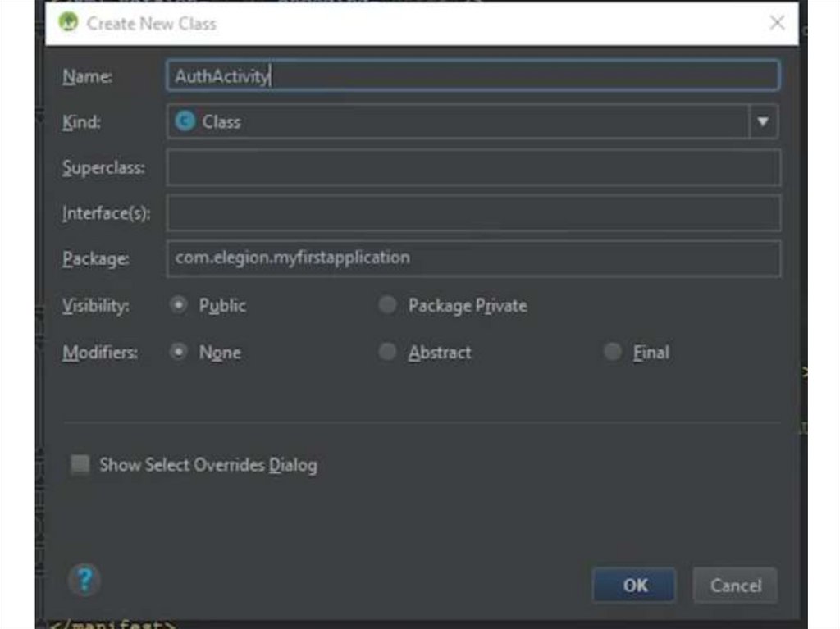This screenshot has width=840, height=629.
Task: Click the Name: label
Action: [87, 76]
